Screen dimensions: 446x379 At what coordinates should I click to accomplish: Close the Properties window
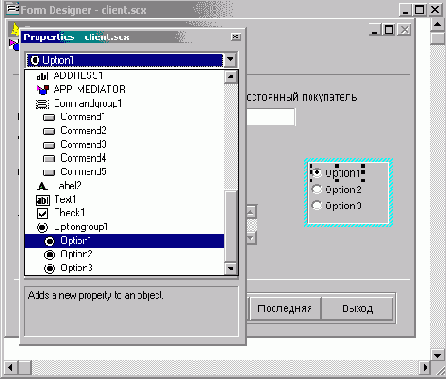[236, 37]
